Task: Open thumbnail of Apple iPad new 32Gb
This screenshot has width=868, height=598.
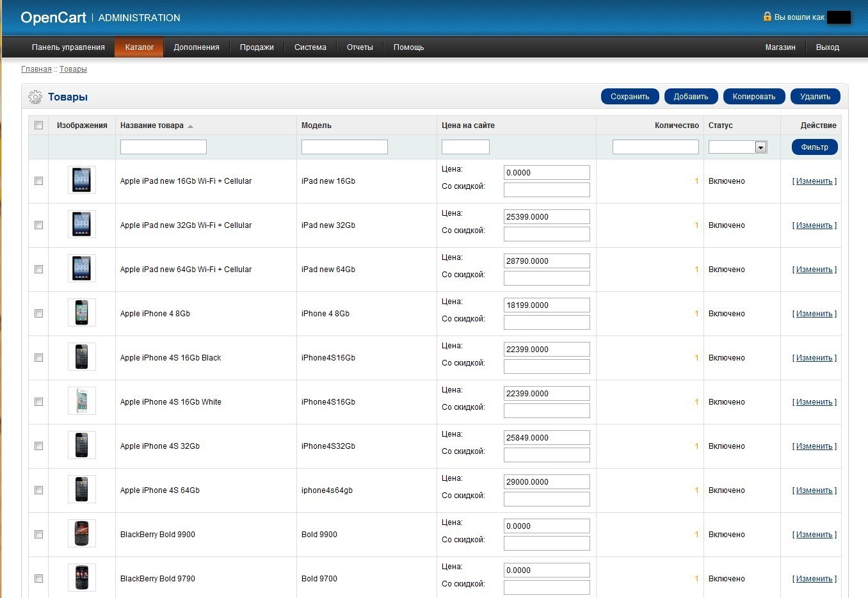Action: (82, 225)
